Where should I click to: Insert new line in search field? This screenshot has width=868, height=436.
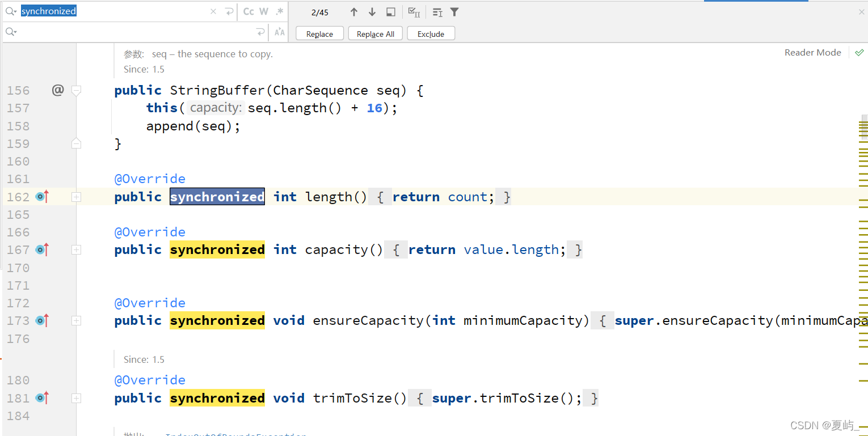pyautogui.click(x=229, y=11)
